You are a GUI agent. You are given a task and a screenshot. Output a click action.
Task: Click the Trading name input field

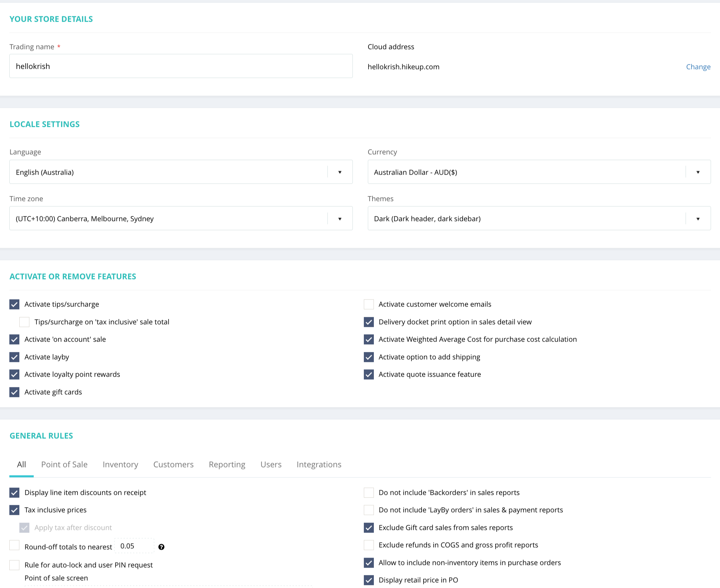click(x=181, y=66)
